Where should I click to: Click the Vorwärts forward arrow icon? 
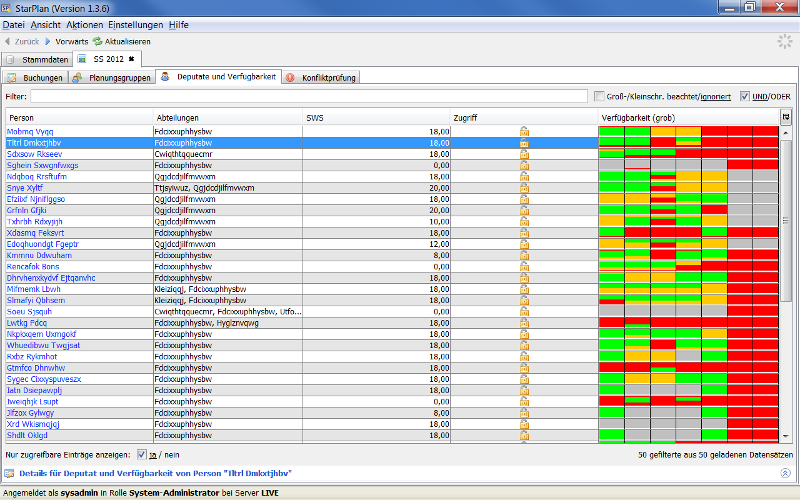click(48, 41)
